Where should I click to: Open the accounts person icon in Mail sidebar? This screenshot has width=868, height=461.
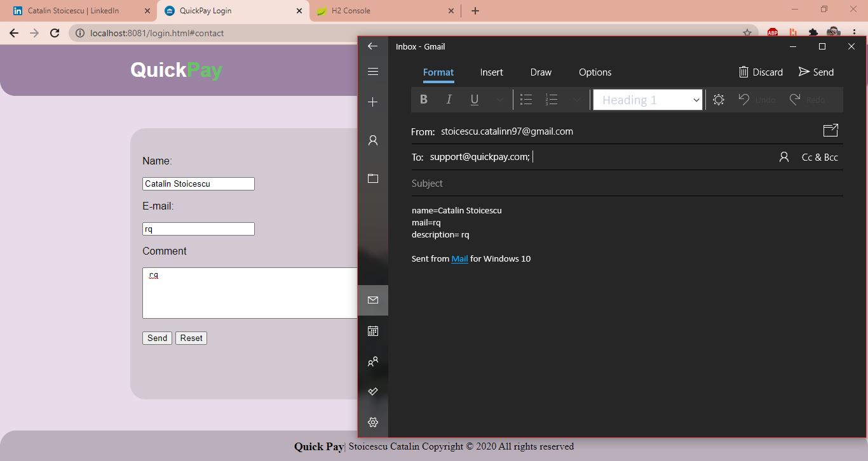pyautogui.click(x=373, y=140)
